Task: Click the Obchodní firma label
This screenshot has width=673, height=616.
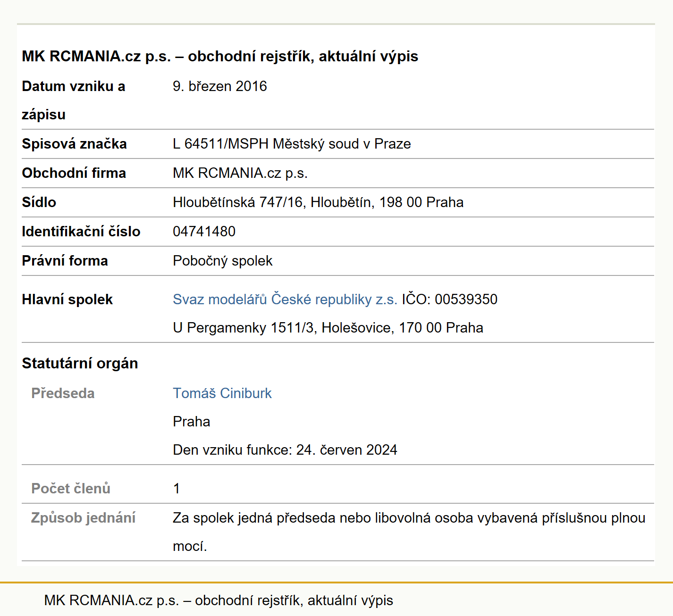Action: coord(74,173)
